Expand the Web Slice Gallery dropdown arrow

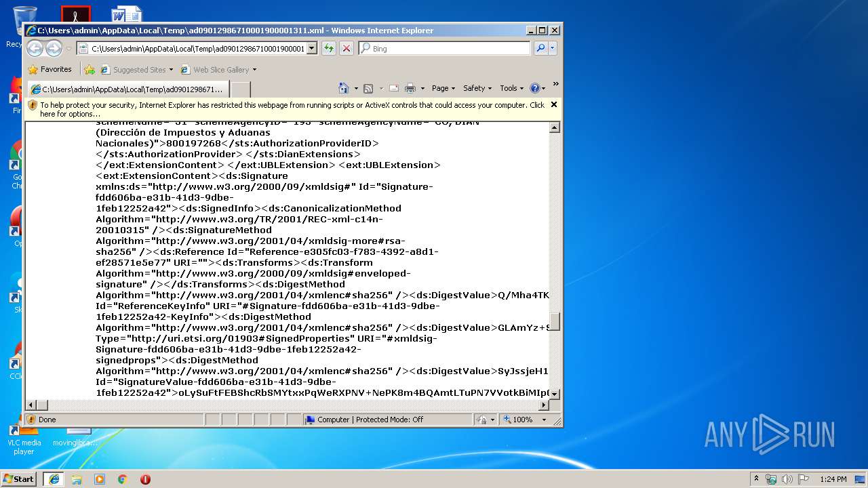pyautogui.click(x=255, y=70)
